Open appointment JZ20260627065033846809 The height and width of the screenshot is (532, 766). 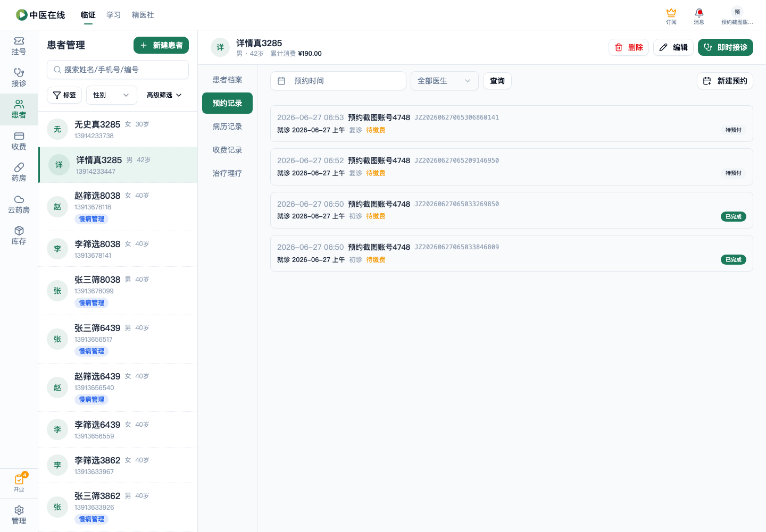click(512, 253)
